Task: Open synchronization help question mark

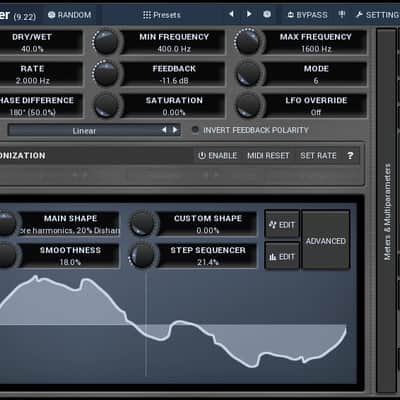Action: click(350, 155)
